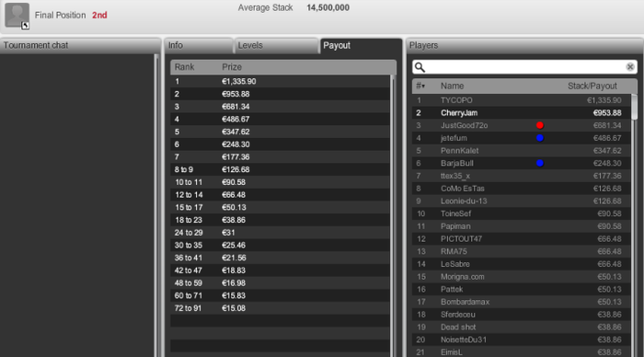Select player jetefum
Image resolution: width=644 pixels, height=357 pixels.
click(x=522, y=138)
